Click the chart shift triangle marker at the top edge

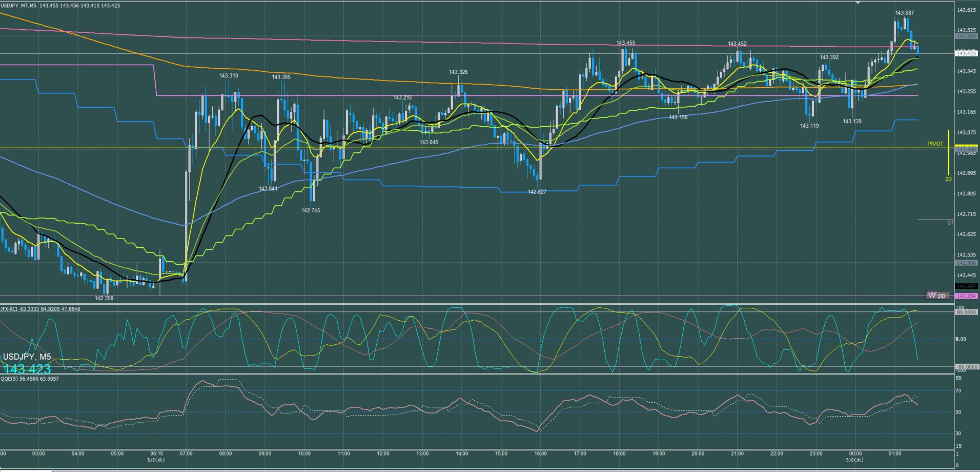pos(858,2)
